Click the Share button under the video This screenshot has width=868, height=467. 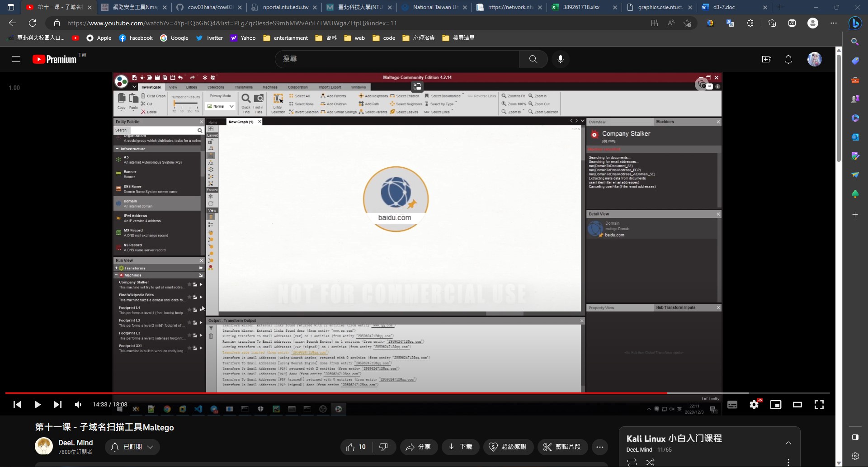[x=418, y=447]
